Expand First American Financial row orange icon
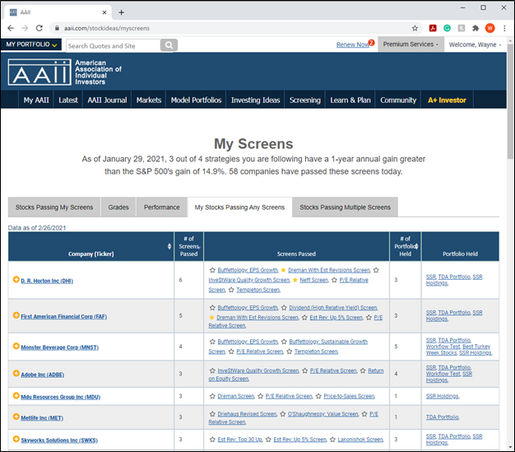This screenshot has height=452, width=515. 16,315
